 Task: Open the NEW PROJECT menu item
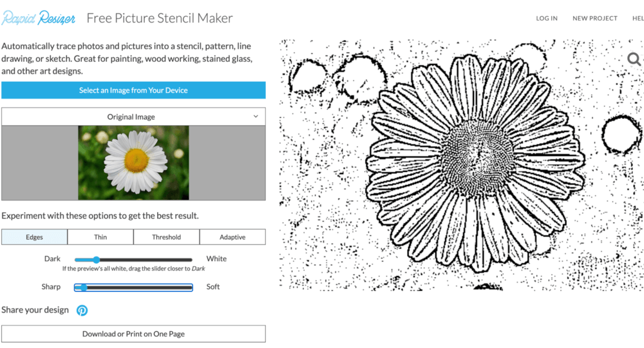click(x=594, y=19)
